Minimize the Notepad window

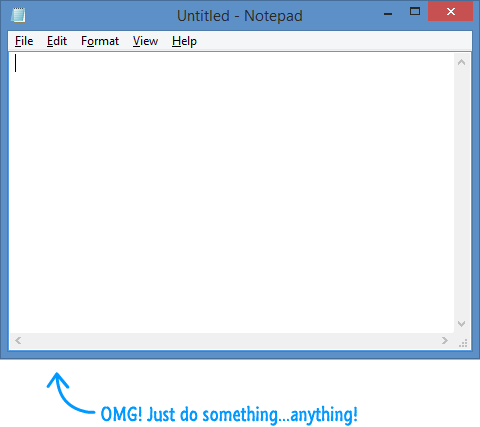[388, 14]
